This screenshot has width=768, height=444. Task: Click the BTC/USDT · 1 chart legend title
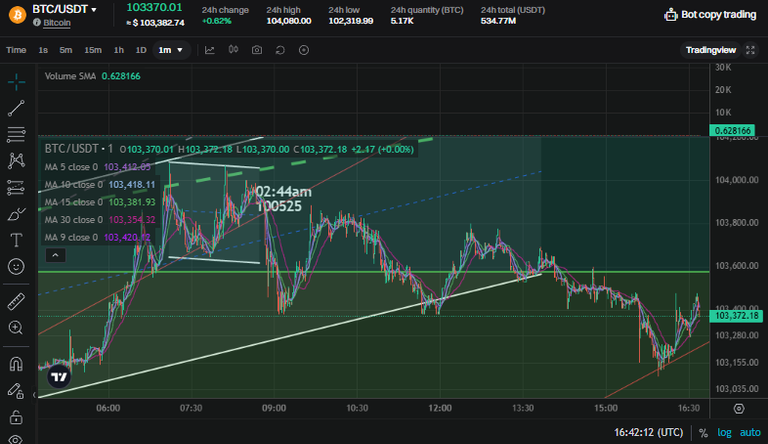click(79, 149)
